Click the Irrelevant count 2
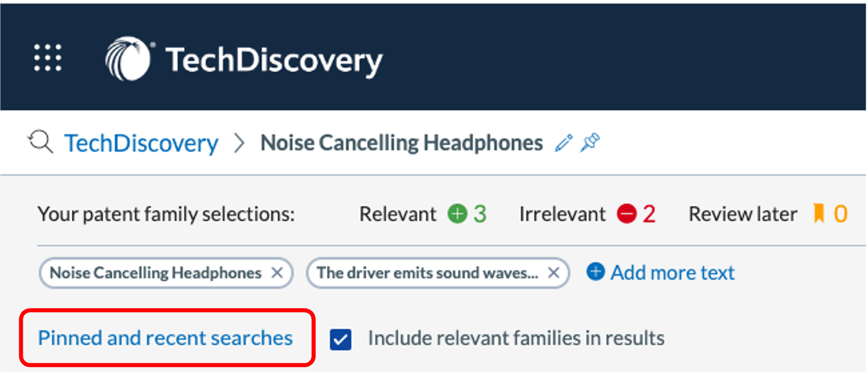868x374 pixels. point(649,215)
